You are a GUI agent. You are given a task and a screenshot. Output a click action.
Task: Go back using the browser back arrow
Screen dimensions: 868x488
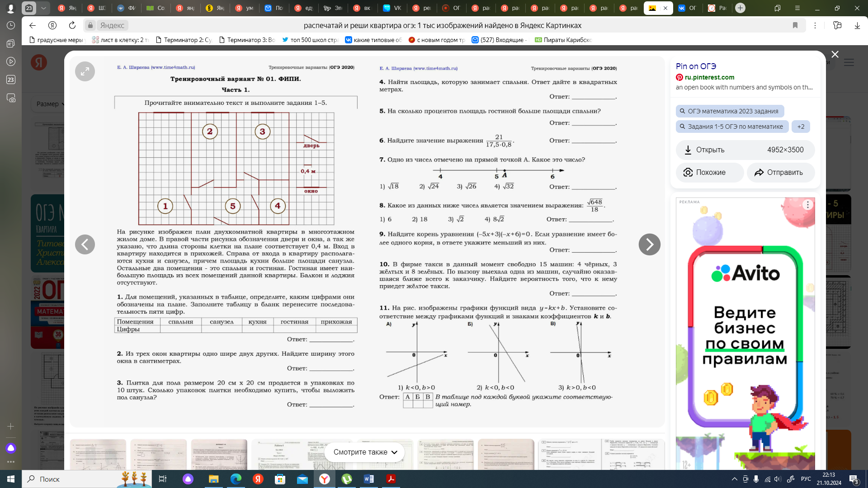pyautogui.click(x=33, y=25)
